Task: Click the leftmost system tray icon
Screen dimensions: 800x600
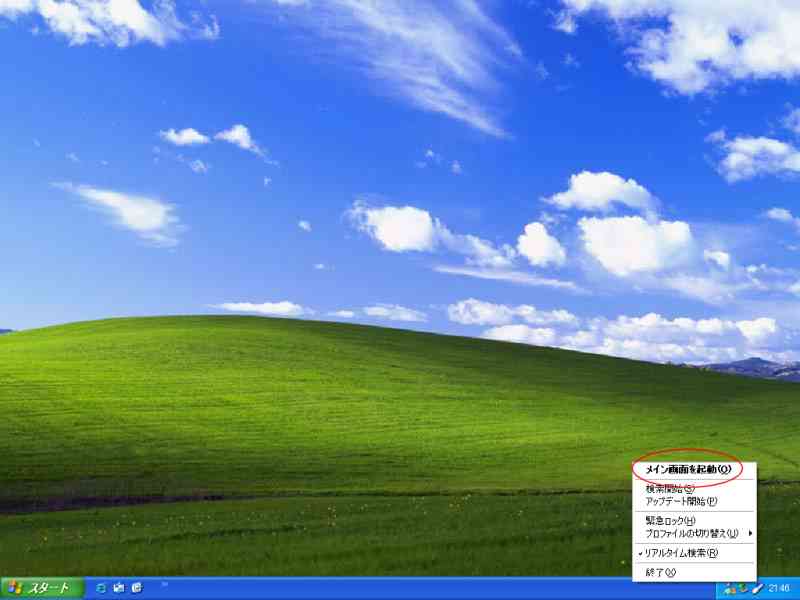Action: coord(730,588)
